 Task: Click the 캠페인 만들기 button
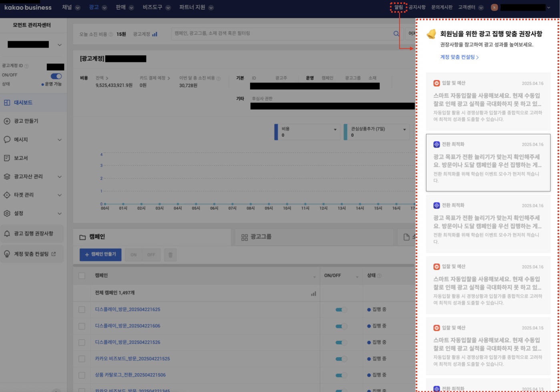(x=100, y=254)
